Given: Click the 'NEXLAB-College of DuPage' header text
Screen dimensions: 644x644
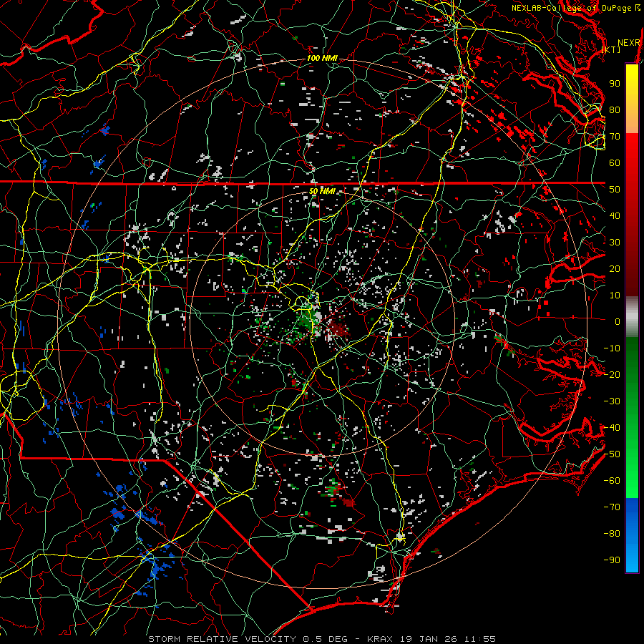Looking at the screenshot, I should click(571, 8).
